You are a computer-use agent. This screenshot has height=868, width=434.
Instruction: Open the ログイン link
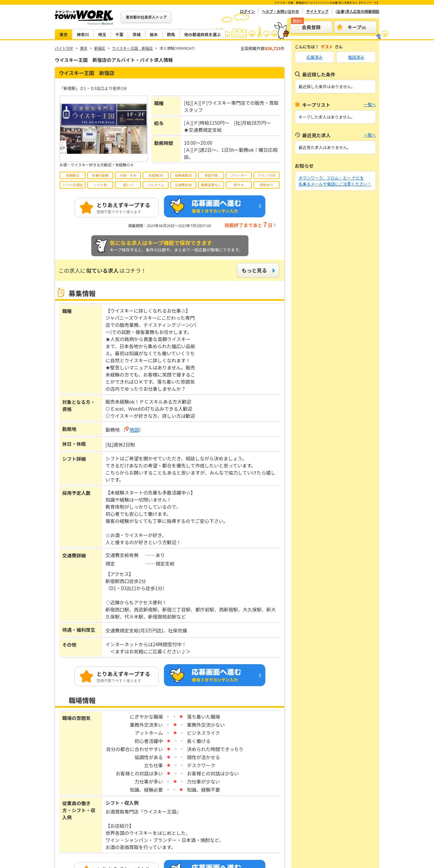click(247, 11)
